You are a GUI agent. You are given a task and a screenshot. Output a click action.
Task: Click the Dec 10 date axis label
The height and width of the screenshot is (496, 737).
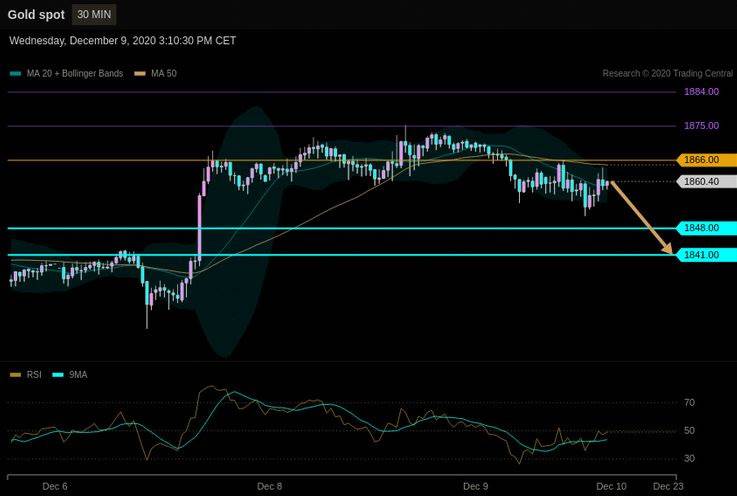[x=611, y=486]
